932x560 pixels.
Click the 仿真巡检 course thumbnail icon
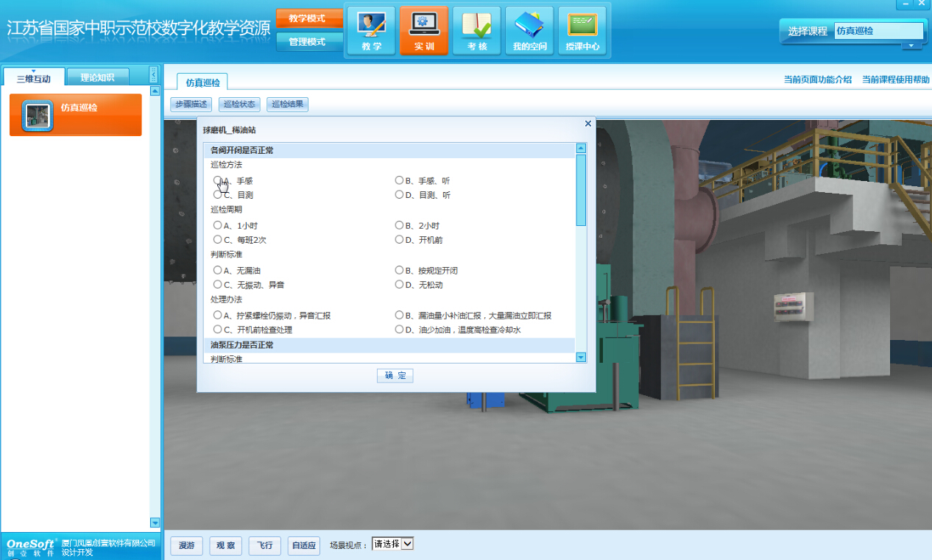(x=38, y=116)
